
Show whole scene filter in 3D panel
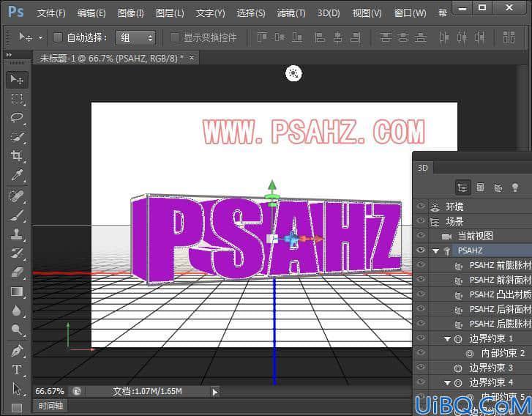tap(462, 187)
